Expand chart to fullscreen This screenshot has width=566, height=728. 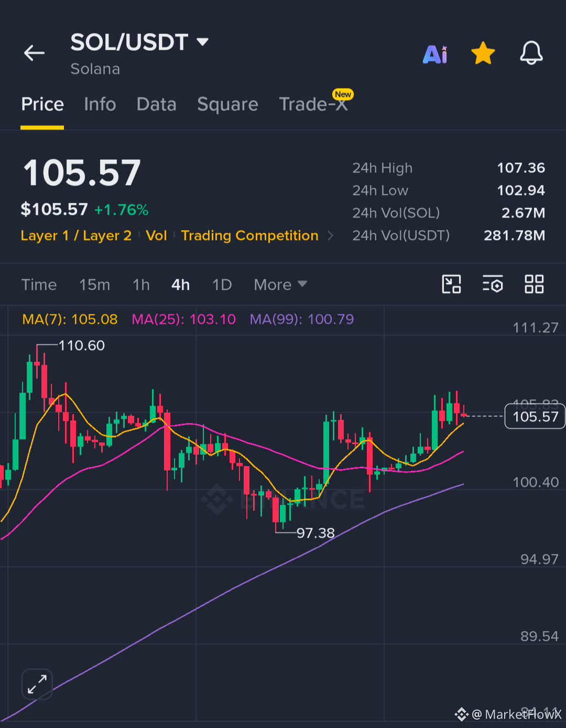(x=37, y=684)
